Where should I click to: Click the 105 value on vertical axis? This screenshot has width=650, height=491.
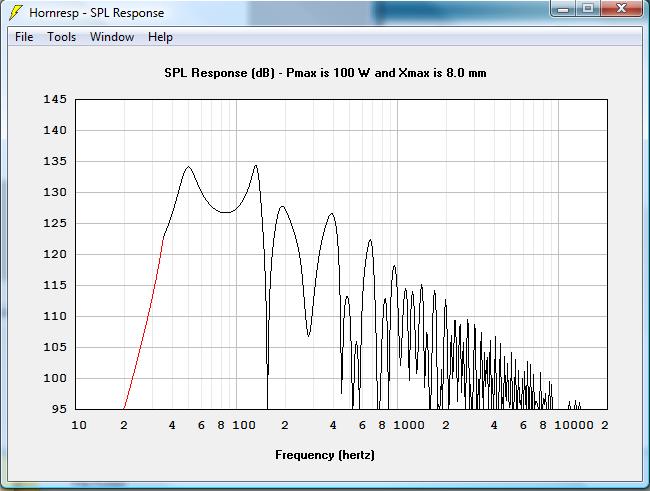[55, 347]
